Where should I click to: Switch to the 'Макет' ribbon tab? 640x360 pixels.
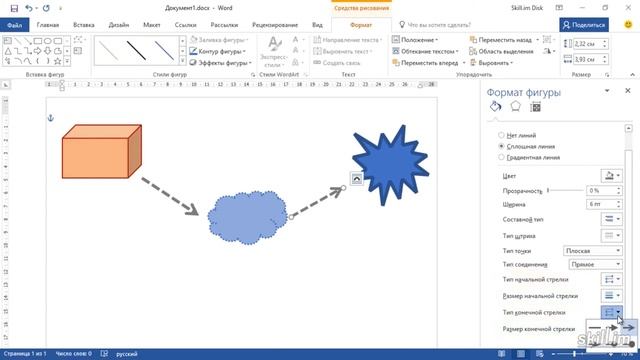tap(151, 25)
